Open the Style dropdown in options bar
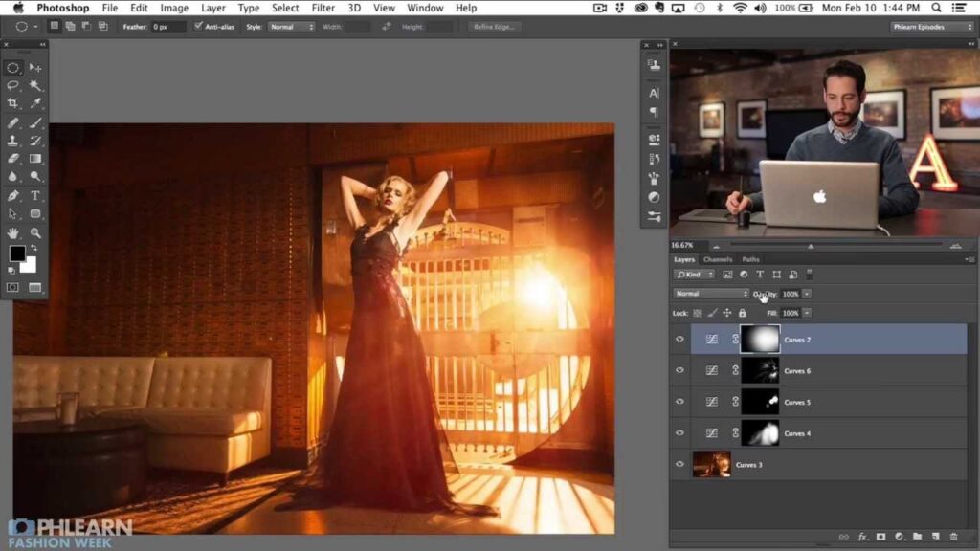The width and height of the screenshot is (980, 551). coord(291,27)
